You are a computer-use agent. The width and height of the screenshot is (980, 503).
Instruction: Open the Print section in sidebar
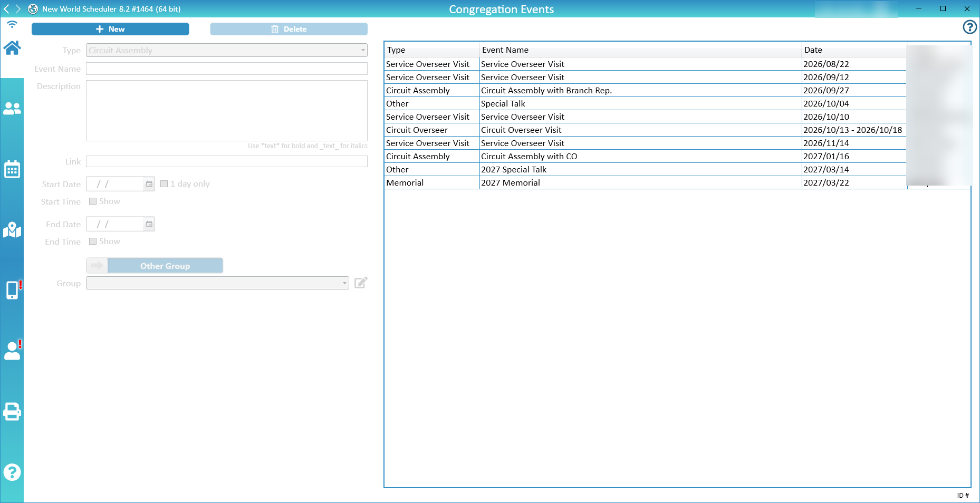click(12, 411)
